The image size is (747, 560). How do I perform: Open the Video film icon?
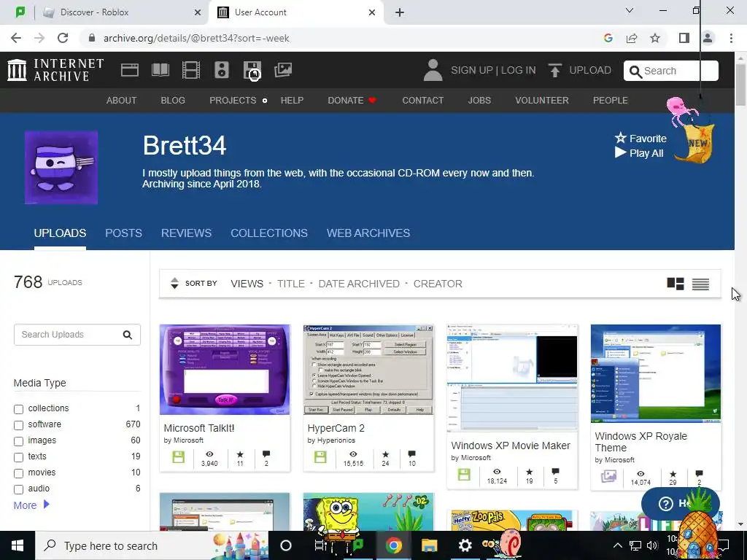click(191, 70)
